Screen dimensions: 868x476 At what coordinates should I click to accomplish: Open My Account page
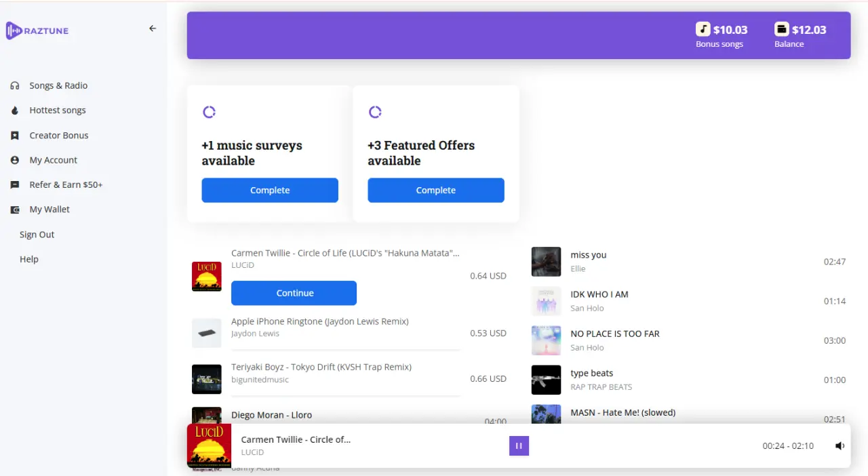coord(54,160)
